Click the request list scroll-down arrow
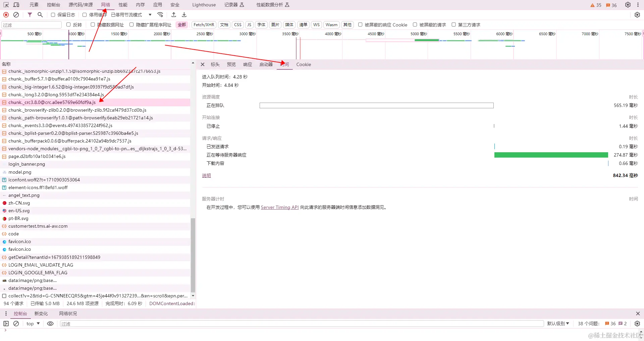The width and height of the screenshot is (644, 341). (193, 296)
